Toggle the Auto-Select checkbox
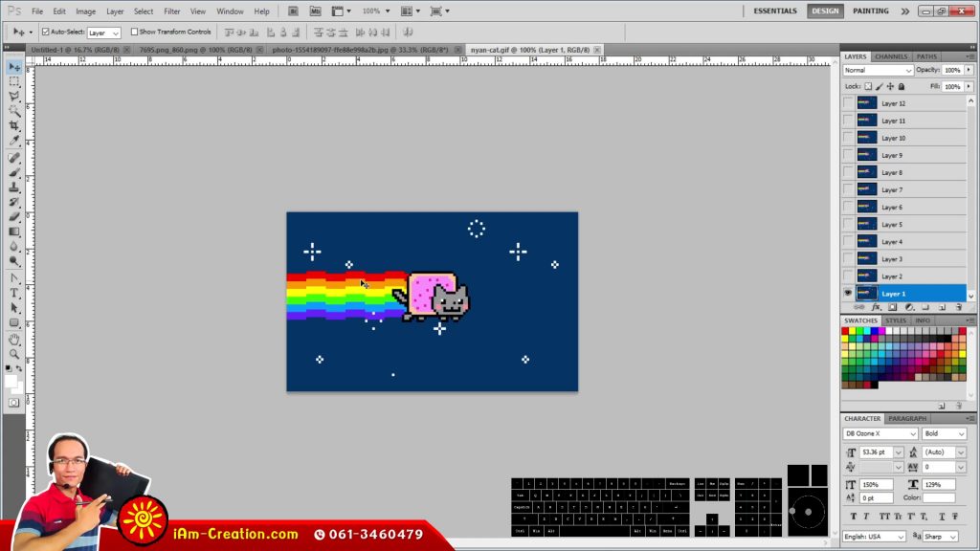This screenshot has height=551, width=980. tap(46, 32)
